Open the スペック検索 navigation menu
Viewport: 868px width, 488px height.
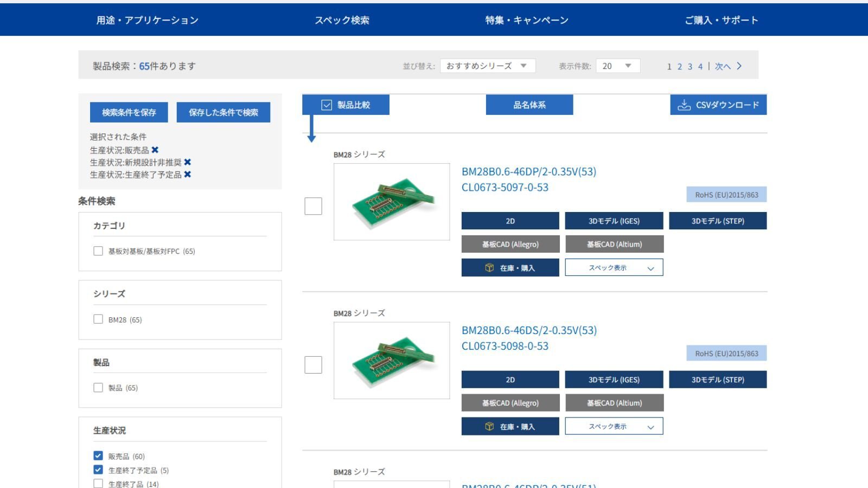pyautogui.click(x=342, y=20)
